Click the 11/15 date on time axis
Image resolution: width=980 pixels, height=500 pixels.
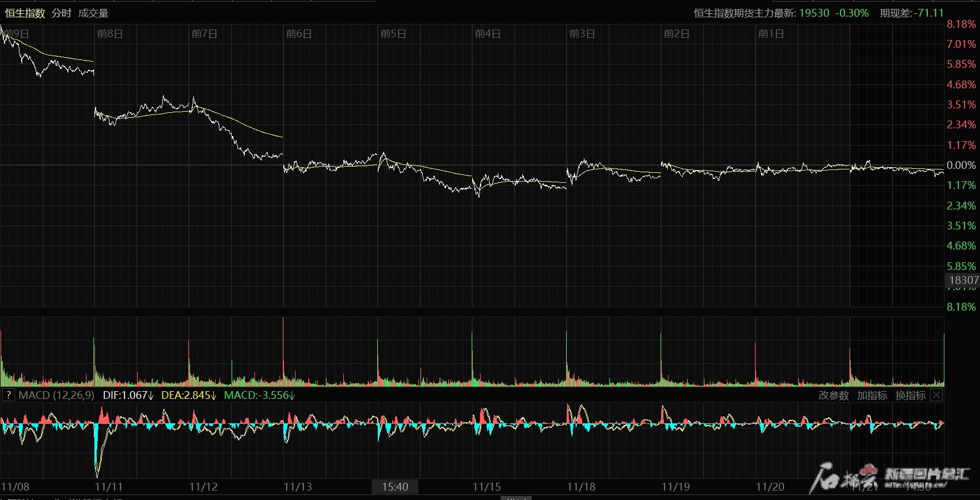point(487,487)
